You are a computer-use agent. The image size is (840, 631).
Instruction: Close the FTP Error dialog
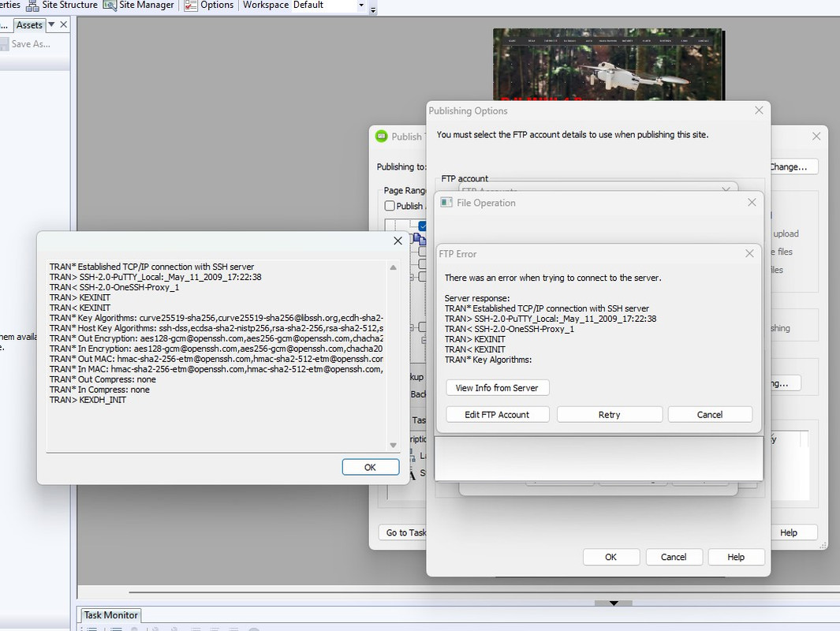point(749,253)
